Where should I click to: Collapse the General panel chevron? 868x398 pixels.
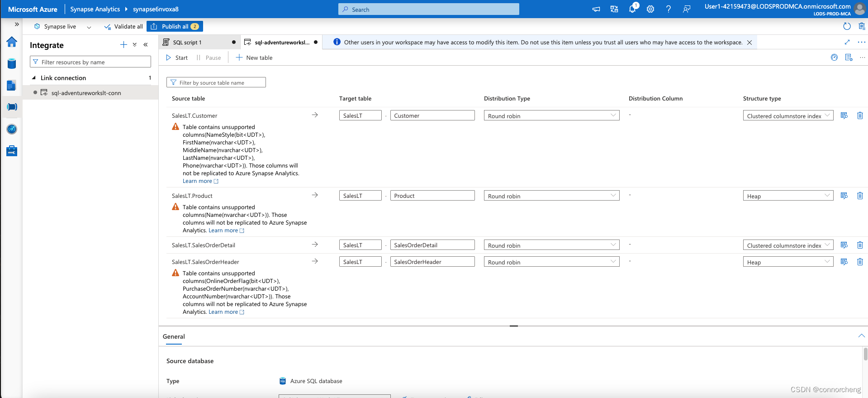861,336
